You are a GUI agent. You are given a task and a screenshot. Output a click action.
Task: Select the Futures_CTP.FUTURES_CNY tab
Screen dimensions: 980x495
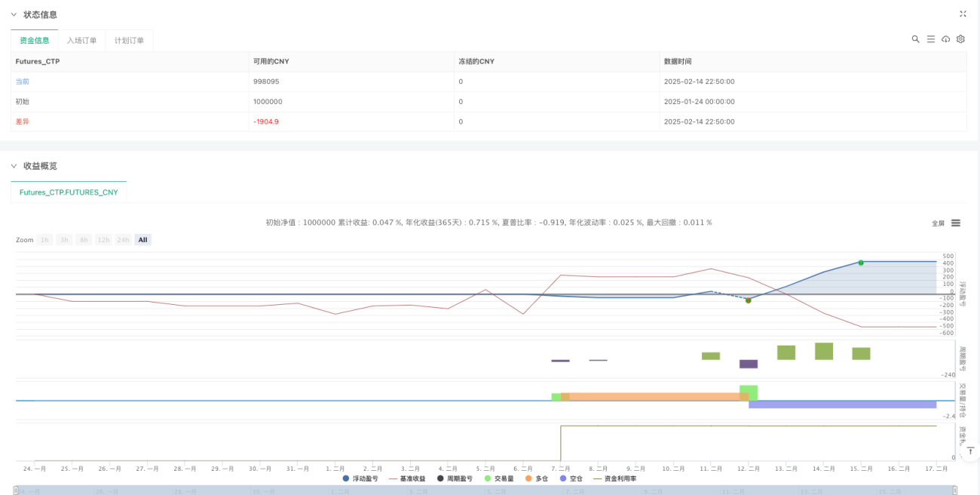(69, 192)
